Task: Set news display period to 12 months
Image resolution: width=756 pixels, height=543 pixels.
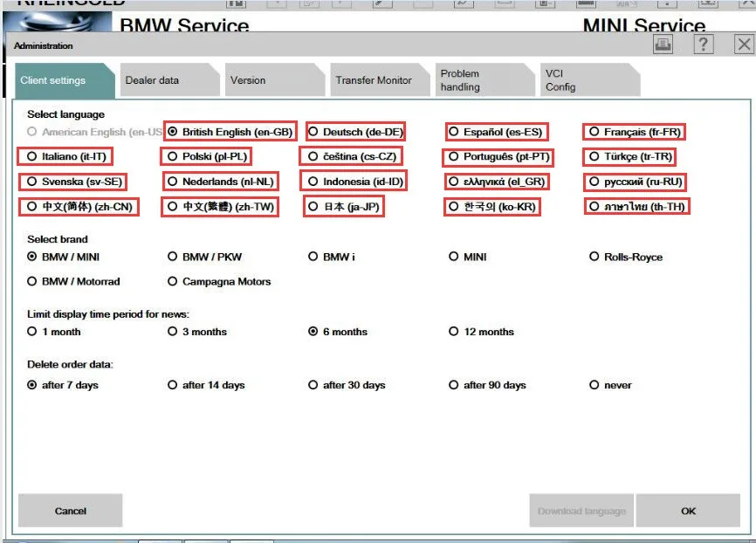Action: (454, 332)
